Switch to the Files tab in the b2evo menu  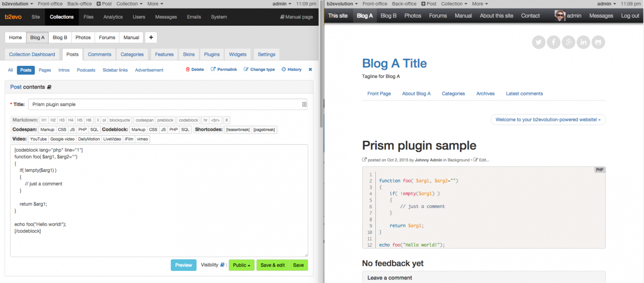(89, 17)
